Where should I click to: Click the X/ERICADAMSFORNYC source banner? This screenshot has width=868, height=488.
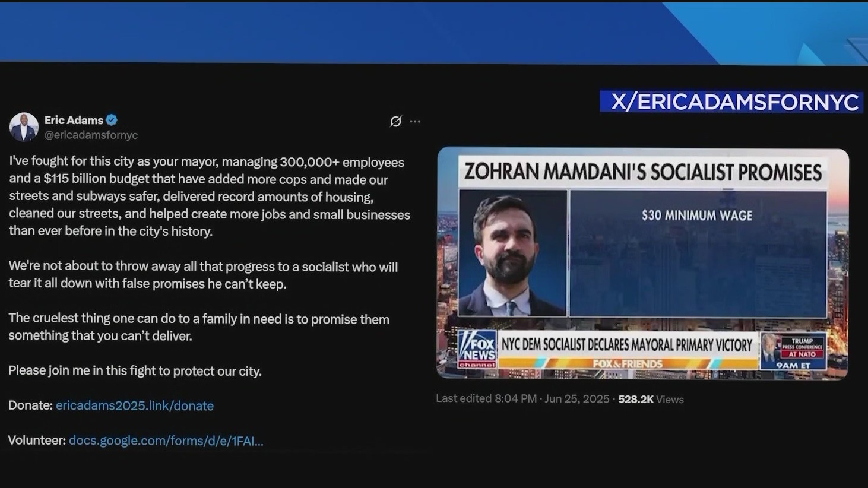(x=731, y=102)
